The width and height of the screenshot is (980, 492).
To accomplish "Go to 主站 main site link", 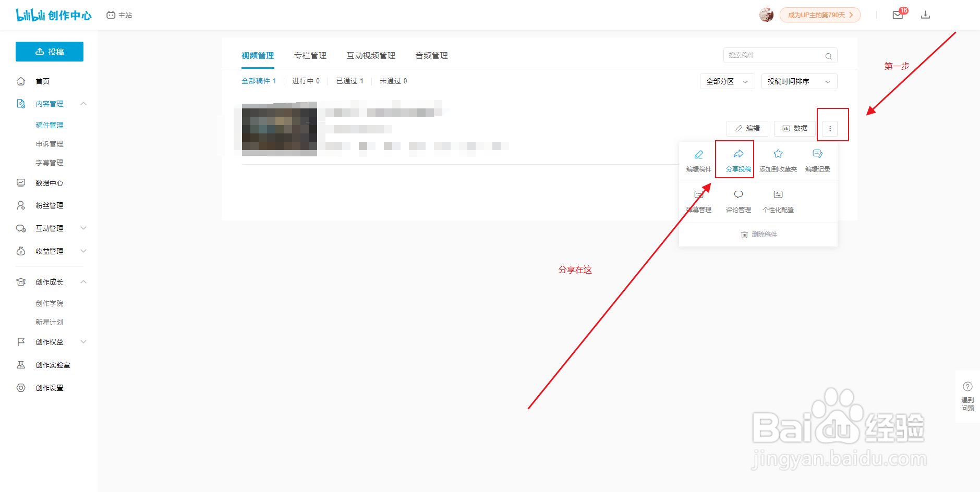I will click(119, 15).
